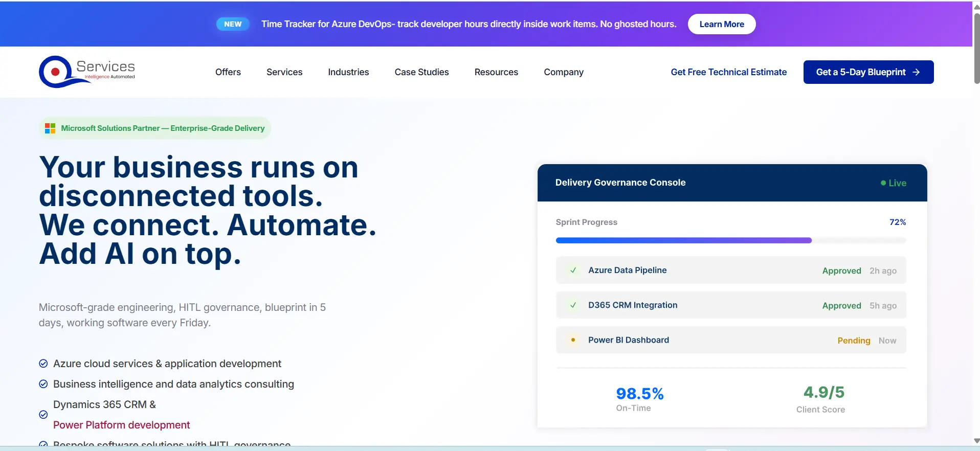Click the scroll down arrow of the page
Image resolution: width=980 pixels, height=451 pixels.
pyautogui.click(x=976, y=441)
